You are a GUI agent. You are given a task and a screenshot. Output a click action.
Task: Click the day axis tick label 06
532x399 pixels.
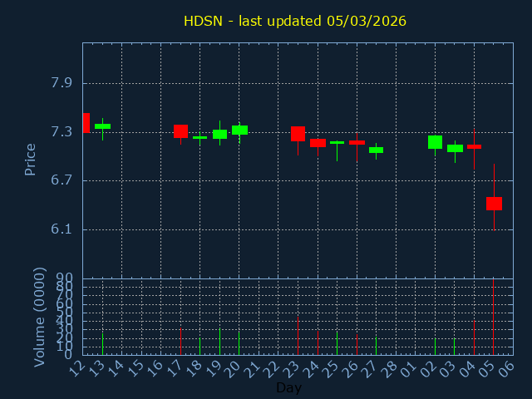point(508,369)
